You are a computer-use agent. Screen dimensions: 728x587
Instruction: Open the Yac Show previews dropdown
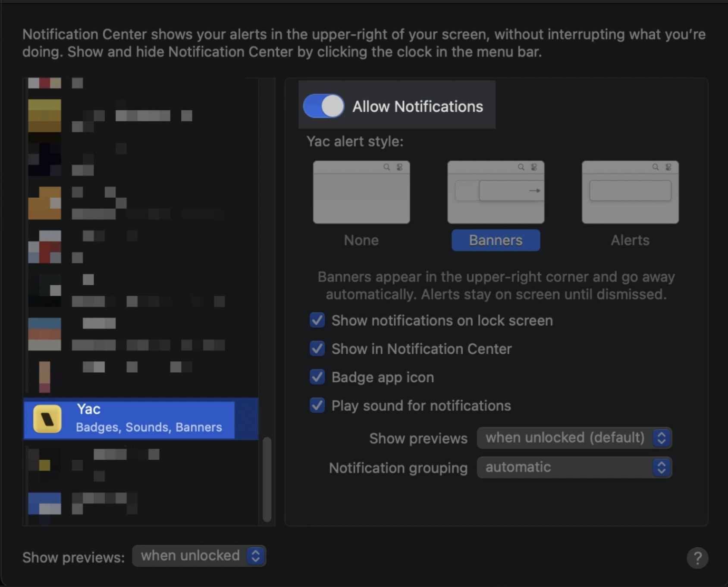[x=574, y=438]
